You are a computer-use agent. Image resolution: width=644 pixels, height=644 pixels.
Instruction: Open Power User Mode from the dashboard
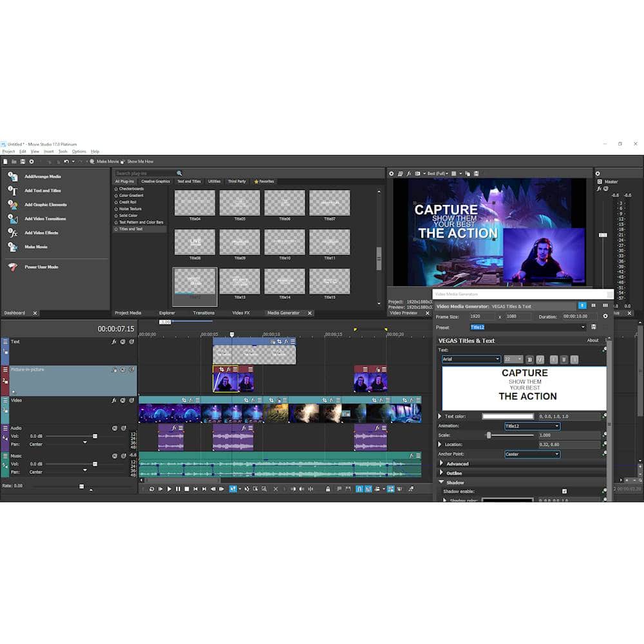(x=41, y=267)
